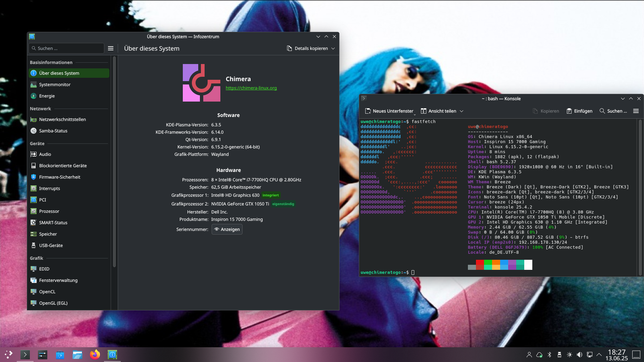Click the clock showing 18:27
The width and height of the screenshot is (644, 362).
616,355
